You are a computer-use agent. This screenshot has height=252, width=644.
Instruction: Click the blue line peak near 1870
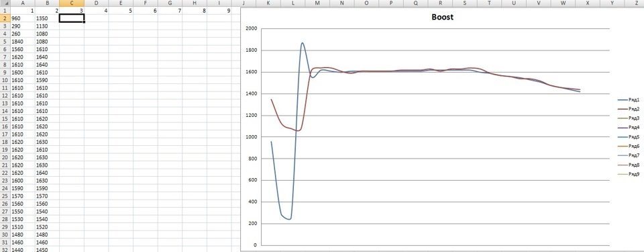[303, 43]
